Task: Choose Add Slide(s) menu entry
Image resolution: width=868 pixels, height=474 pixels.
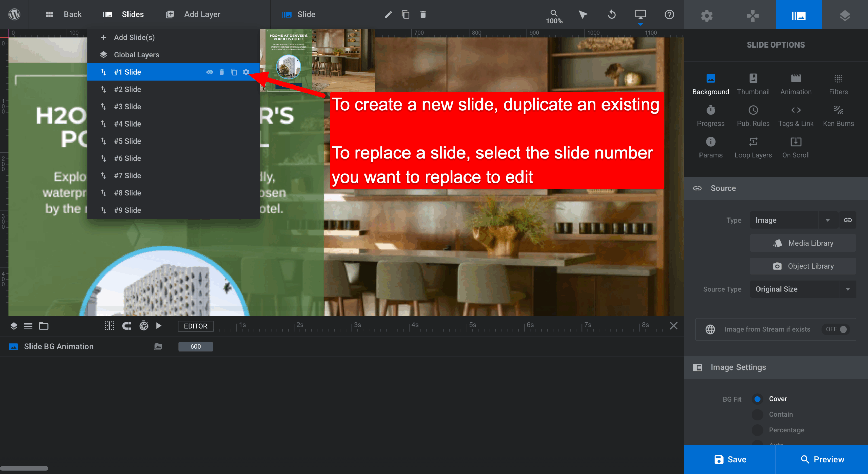Action: pos(134,37)
